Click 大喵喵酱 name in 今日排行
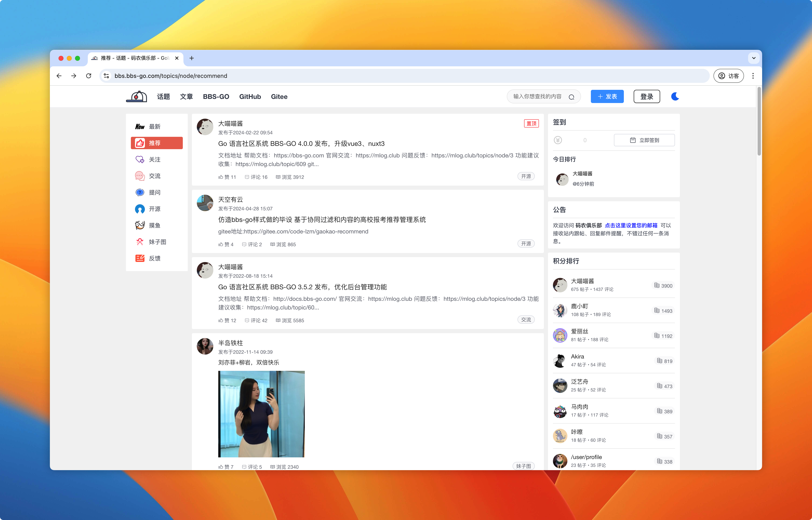Viewport: 812px width, 520px height. [582, 173]
